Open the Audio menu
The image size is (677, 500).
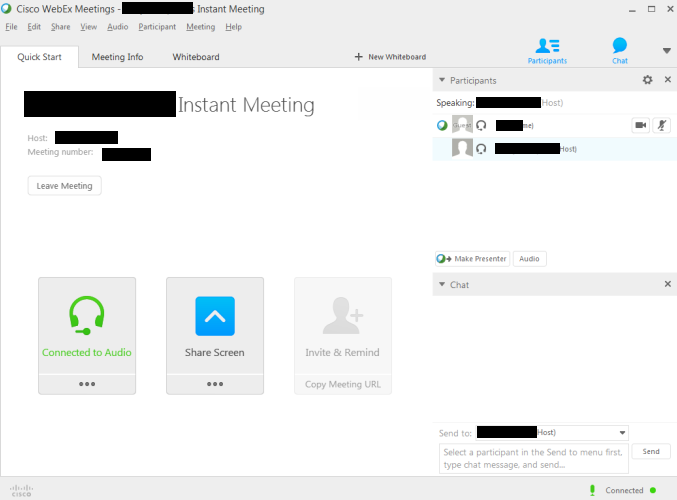[117, 27]
